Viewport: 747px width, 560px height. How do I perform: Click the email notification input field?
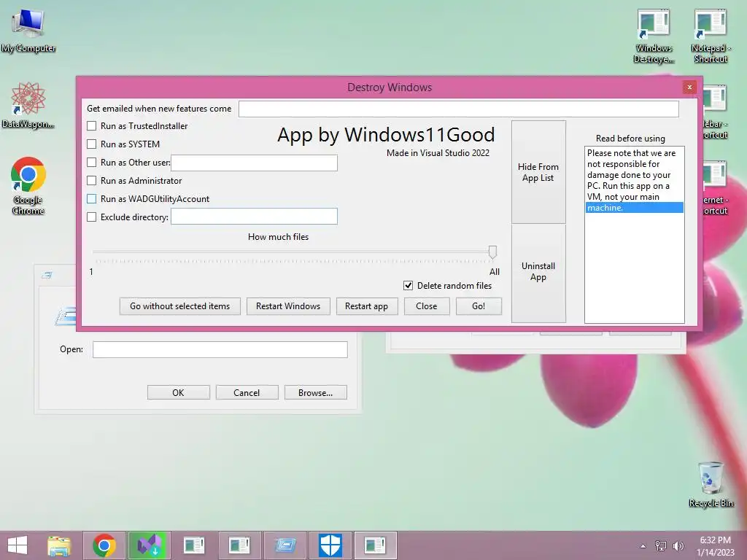click(458, 109)
